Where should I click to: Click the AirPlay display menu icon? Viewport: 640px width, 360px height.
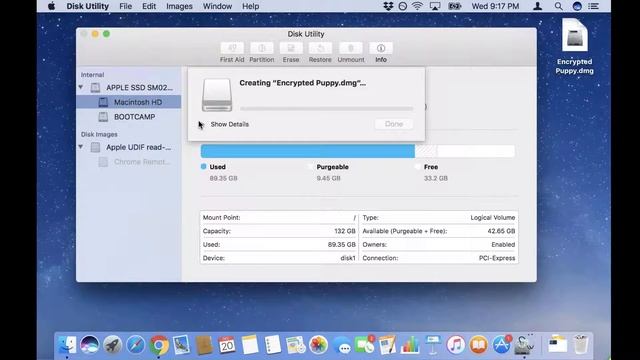click(435, 6)
